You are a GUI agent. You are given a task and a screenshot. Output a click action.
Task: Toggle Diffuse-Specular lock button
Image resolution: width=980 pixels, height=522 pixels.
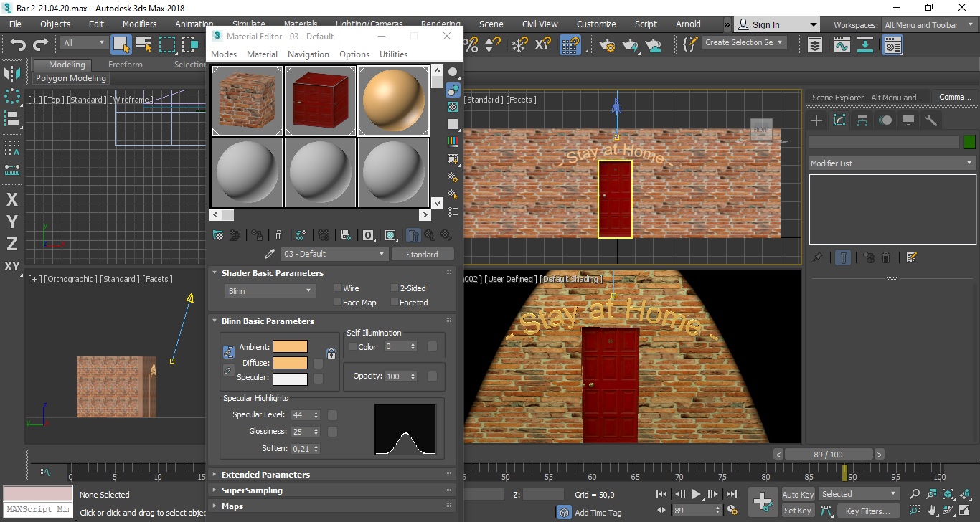pos(228,370)
